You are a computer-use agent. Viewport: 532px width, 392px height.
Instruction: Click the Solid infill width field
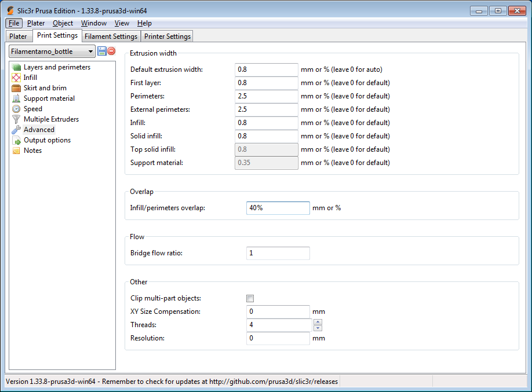267,136
